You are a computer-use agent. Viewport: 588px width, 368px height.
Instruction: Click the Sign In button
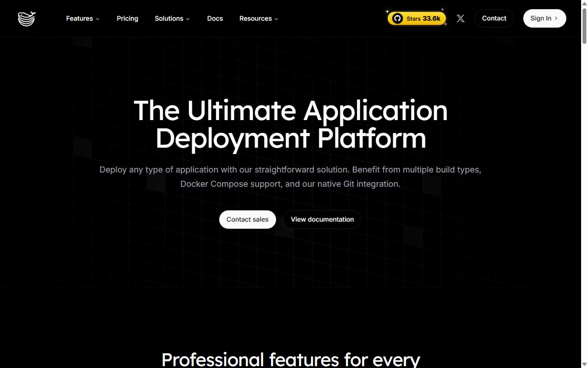tap(545, 18)
